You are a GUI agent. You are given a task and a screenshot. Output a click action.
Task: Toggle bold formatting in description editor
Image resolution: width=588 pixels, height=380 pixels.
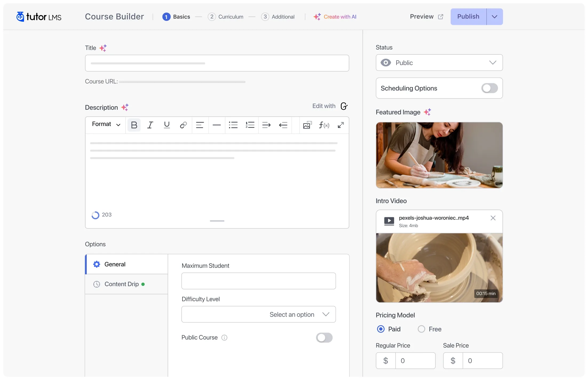point(134,125)
